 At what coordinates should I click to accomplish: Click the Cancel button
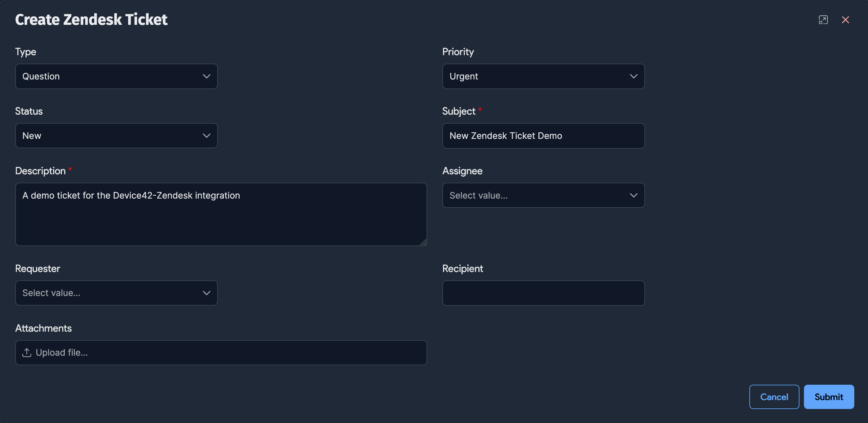[774, 397]
